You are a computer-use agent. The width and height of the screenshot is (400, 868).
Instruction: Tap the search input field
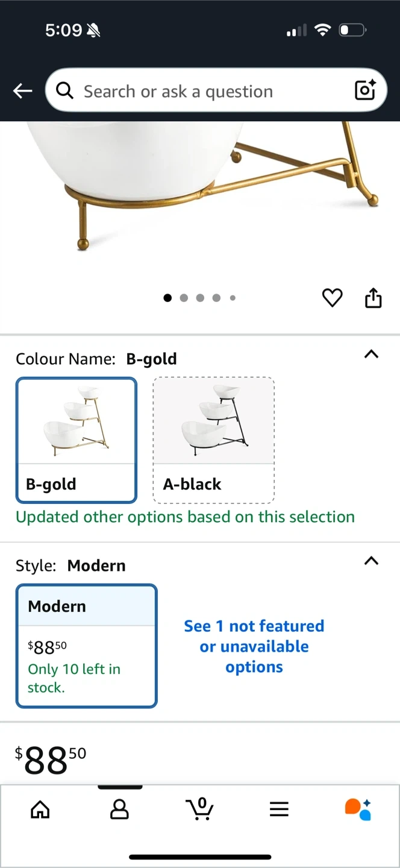tap(211, 91)
